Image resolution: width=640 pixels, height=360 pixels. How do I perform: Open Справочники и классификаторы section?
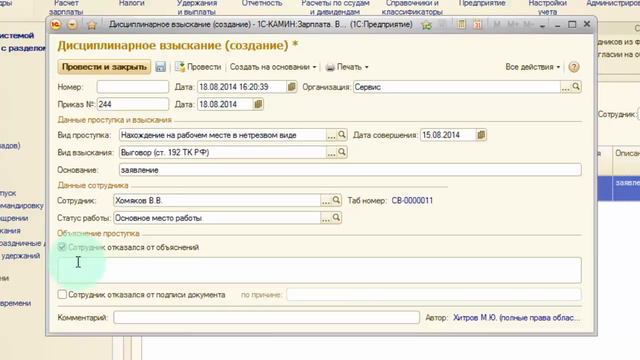pos(412,7)
